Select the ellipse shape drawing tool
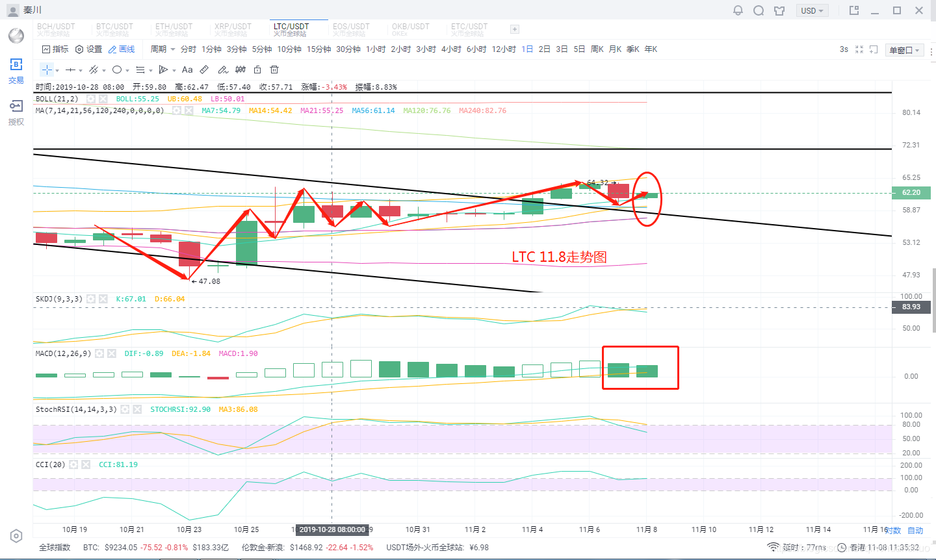This screenshot has width=936, height=560. (x=117, y=70)
